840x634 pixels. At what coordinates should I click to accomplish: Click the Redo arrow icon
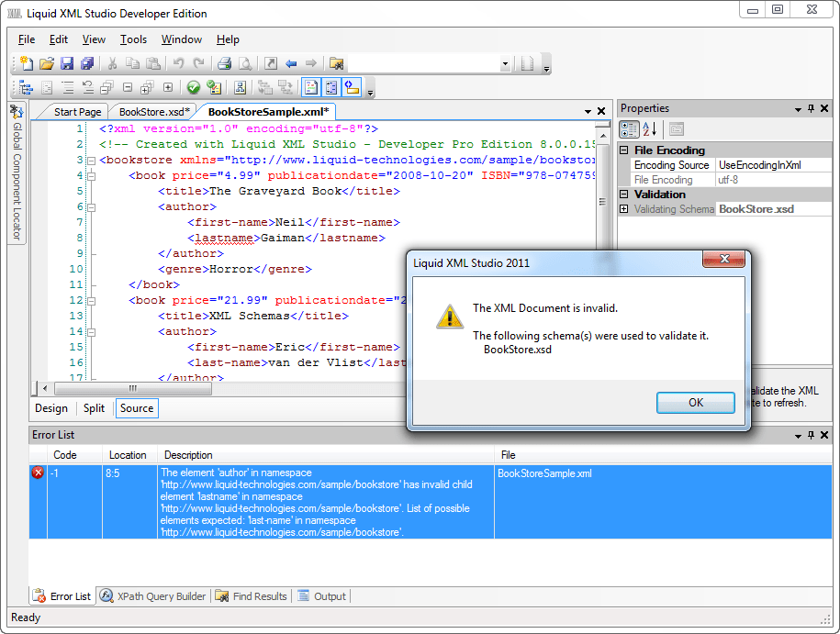pos(198,63)
